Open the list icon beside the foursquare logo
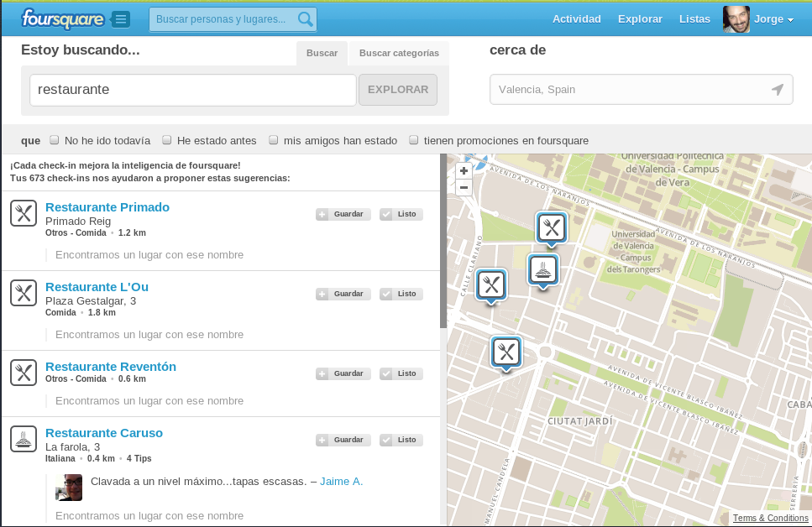This screenshot has width=812, height=527. click(x=120, y=18)
